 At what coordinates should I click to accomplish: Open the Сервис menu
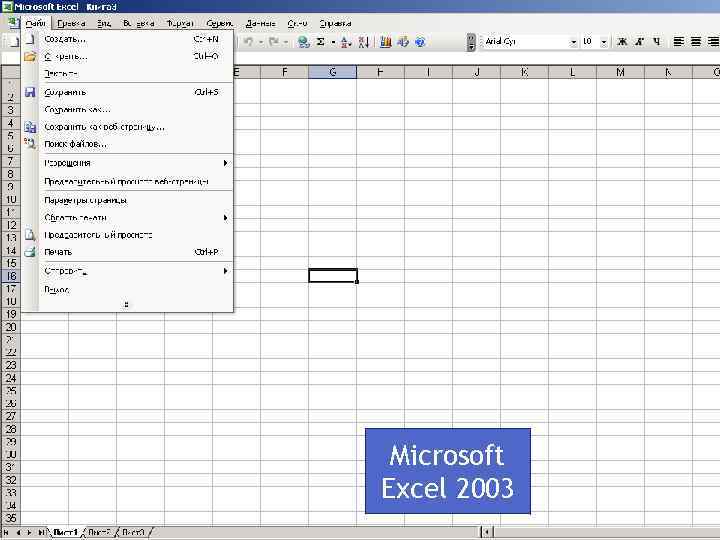[219, 23]
